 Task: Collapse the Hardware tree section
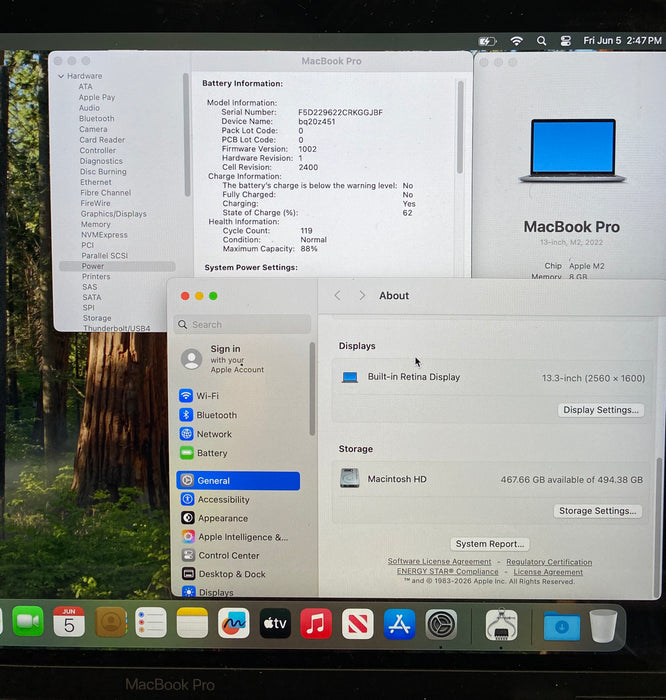pos(61,76)
